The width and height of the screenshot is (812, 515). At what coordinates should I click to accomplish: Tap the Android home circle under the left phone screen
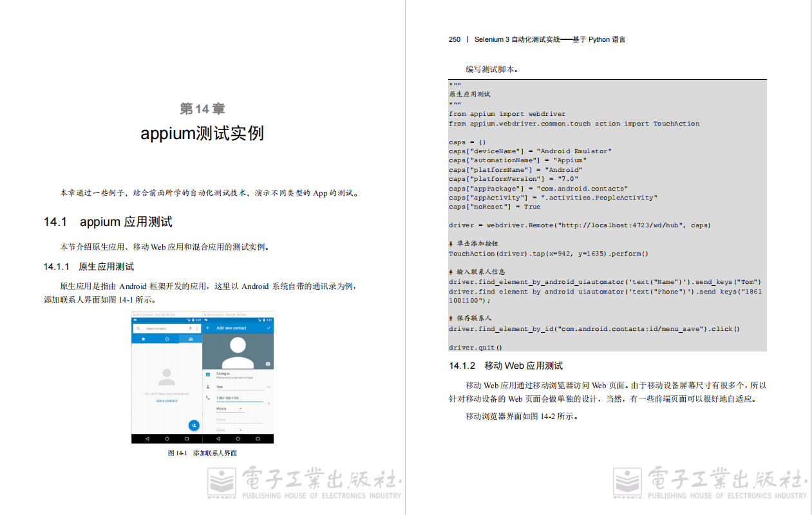point(167,438)
